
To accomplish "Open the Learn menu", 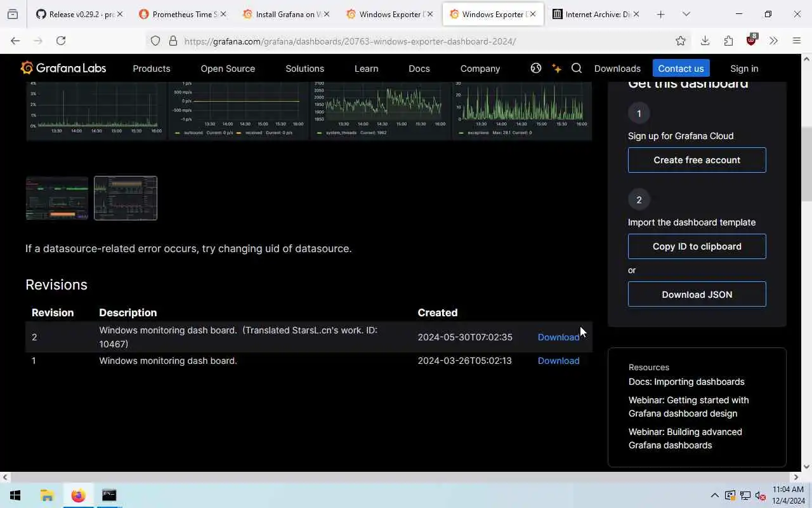I will click(x=366, y=69).
